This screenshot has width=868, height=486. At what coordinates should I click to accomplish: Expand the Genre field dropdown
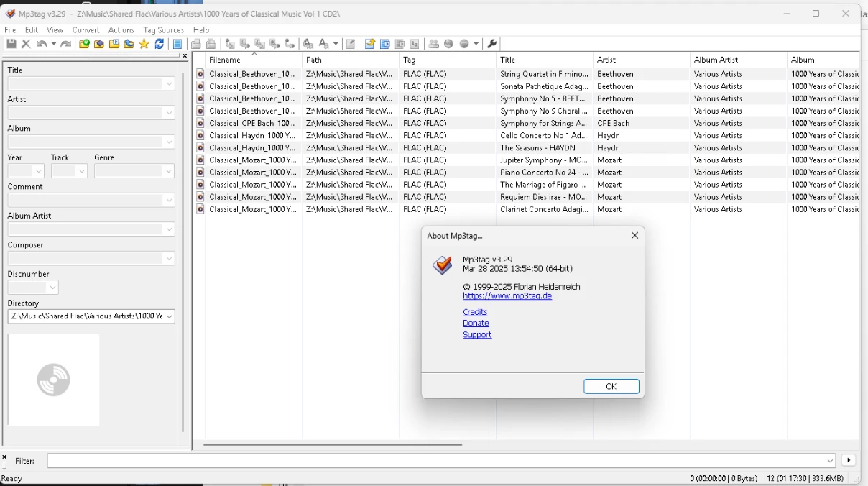pos(169,171)
